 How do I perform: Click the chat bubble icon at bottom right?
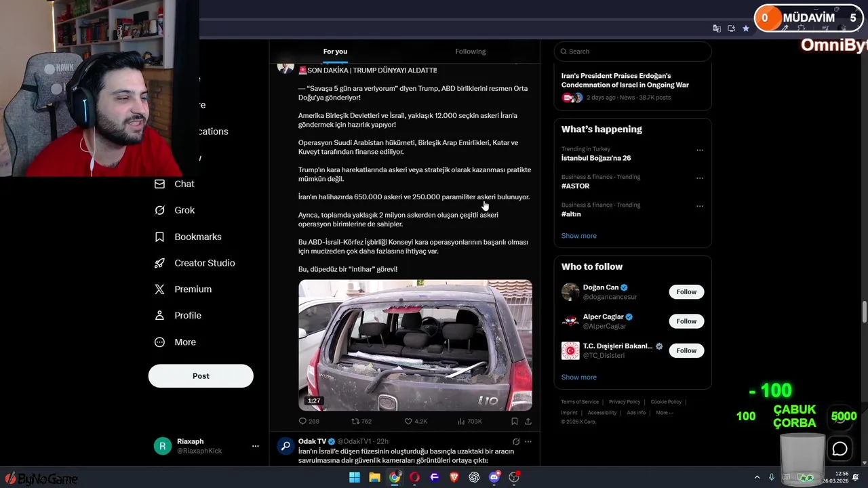point(840,449)
